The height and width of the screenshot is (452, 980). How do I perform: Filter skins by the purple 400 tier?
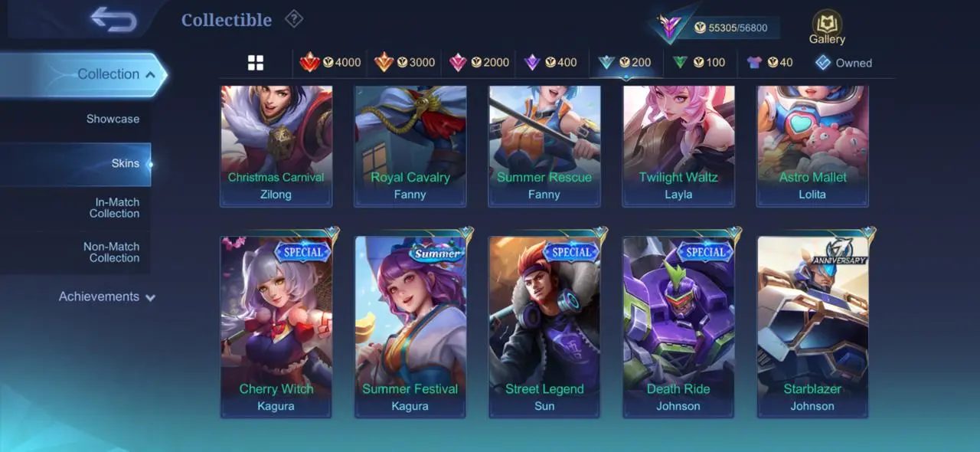coord(550,62)
